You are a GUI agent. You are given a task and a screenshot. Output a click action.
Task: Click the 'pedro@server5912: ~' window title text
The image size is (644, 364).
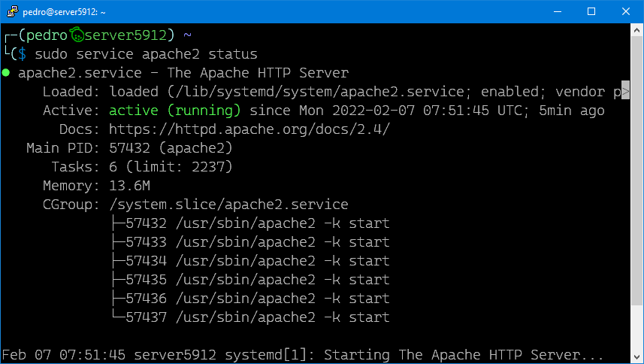(64, 12)
